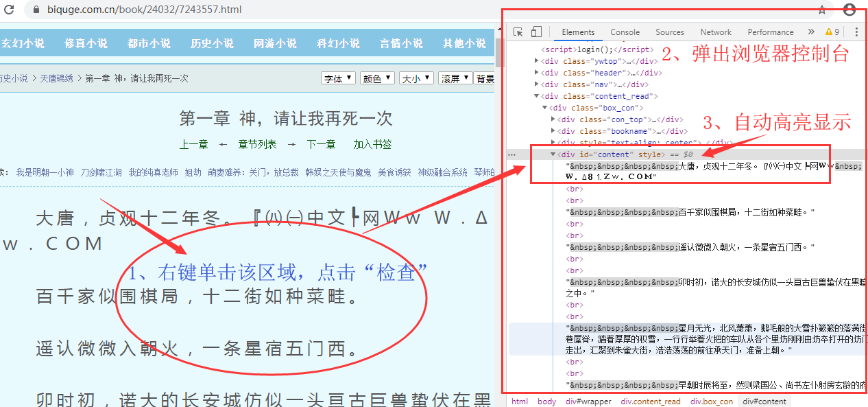Open recommended novel 姐劫
868x407 pixels.
[193, 172]
